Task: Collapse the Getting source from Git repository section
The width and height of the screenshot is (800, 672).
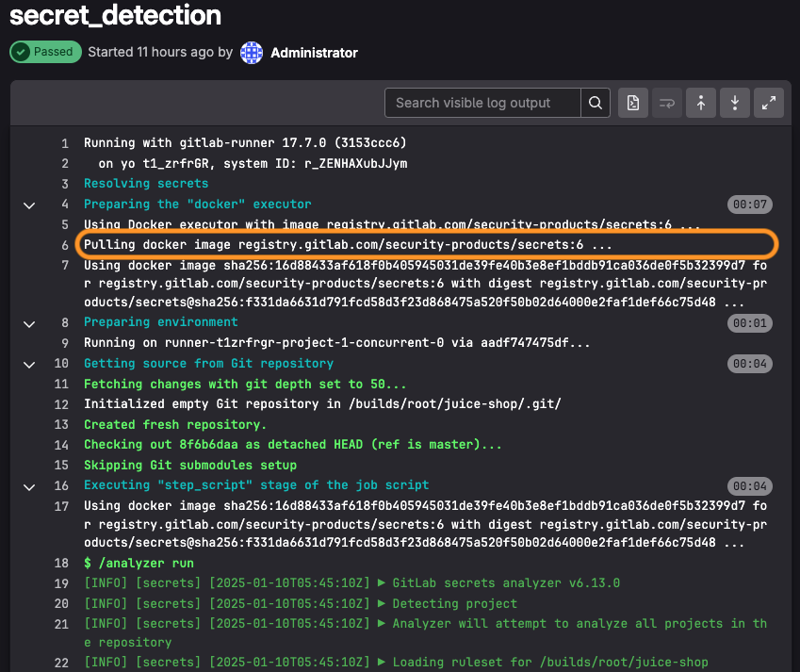Action: pyautogui.click(x=29, y=365)
